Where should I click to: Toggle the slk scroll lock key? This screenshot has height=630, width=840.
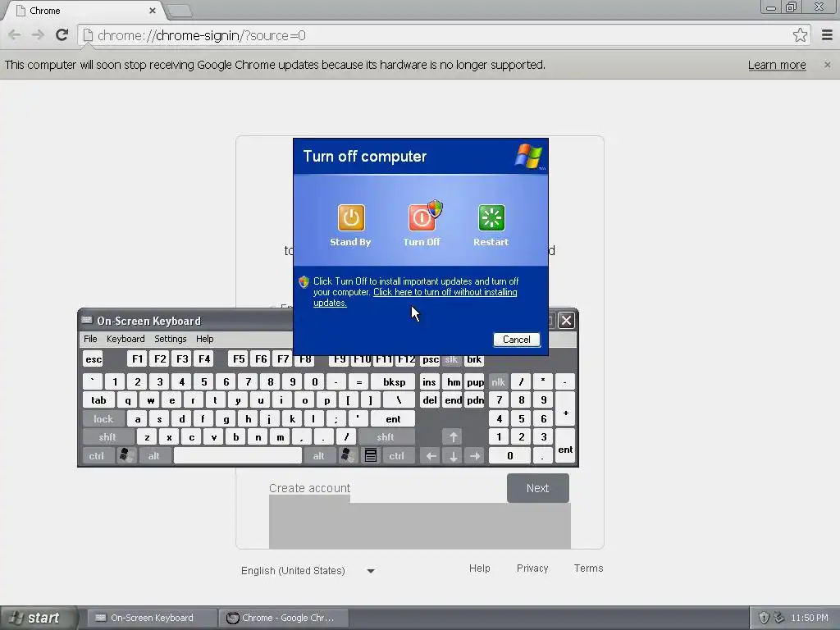452,360
